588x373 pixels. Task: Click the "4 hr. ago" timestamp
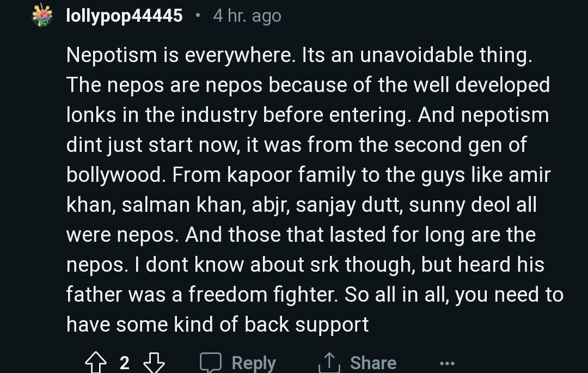click(x=247, y=16)
